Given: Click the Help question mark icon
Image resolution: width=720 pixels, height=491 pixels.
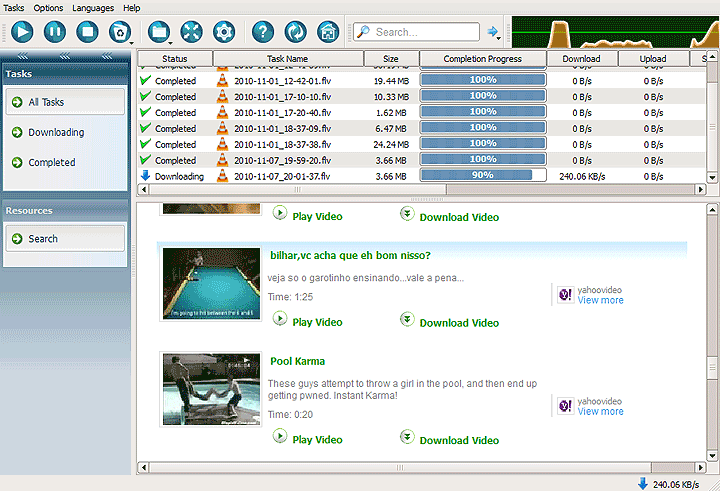Looking at the screenshot, I should [x=262, y=32].
